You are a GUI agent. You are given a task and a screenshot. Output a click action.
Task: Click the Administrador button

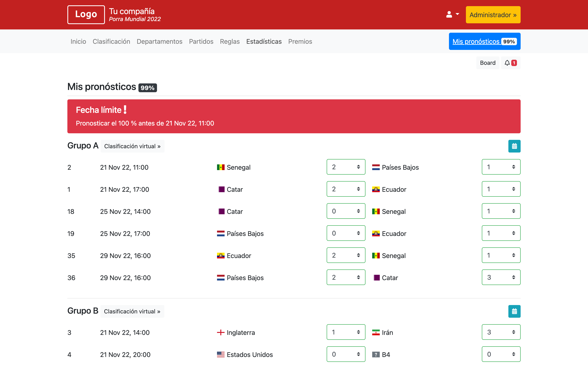pyautogui.click(x=493, y=15)
